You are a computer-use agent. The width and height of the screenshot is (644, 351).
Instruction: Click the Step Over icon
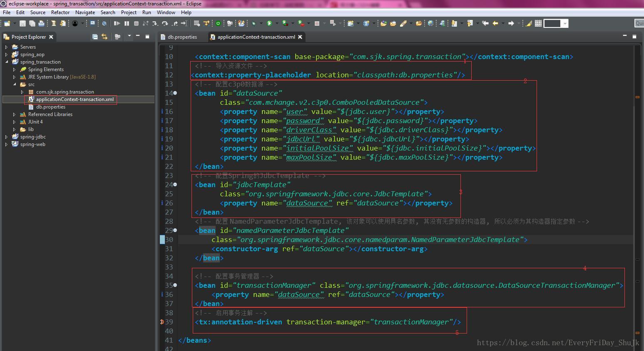click(165, 23)
